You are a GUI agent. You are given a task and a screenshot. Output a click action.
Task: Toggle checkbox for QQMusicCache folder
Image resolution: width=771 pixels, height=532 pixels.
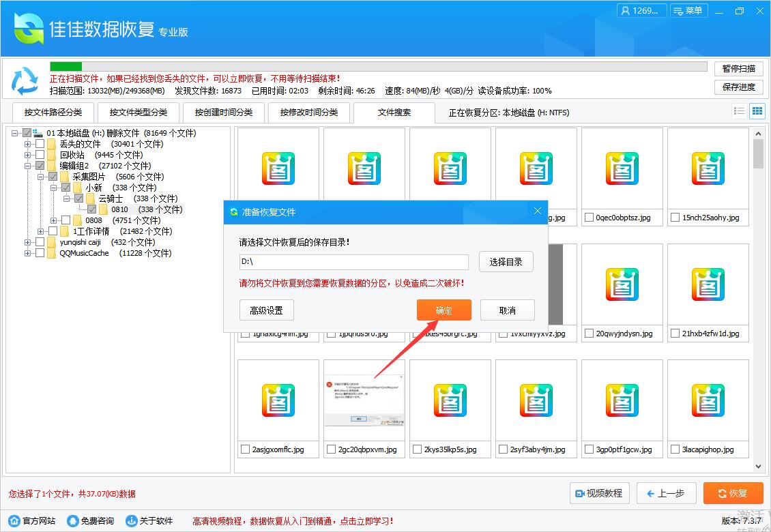click(x=40, y=253)
